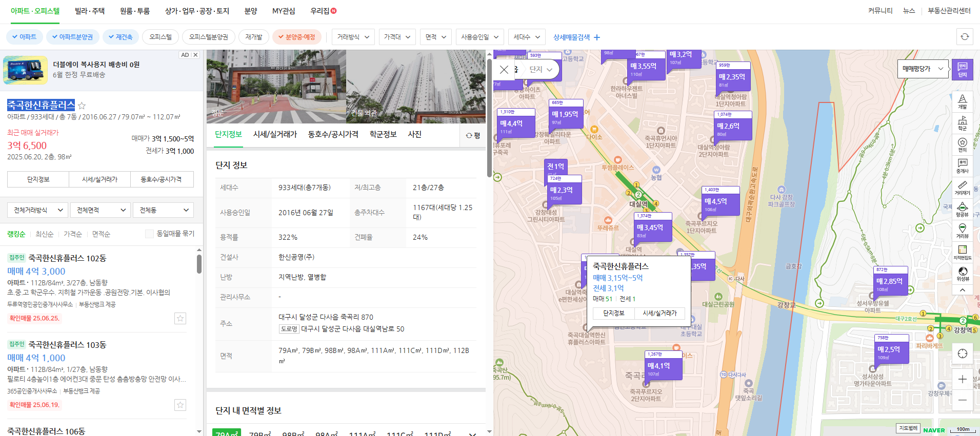This screenshot has height=436, width=980.
Task: Switch to 사진 tab
Action: (x=414, y=134)
